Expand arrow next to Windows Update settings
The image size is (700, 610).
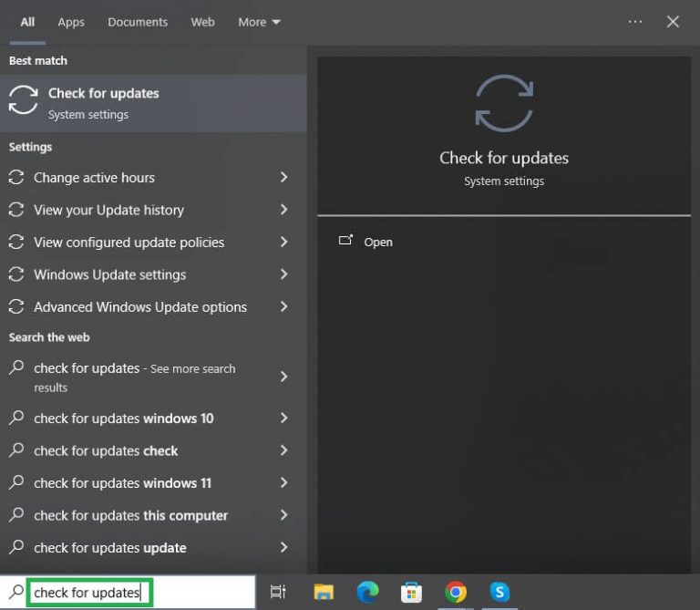point(283,274)
